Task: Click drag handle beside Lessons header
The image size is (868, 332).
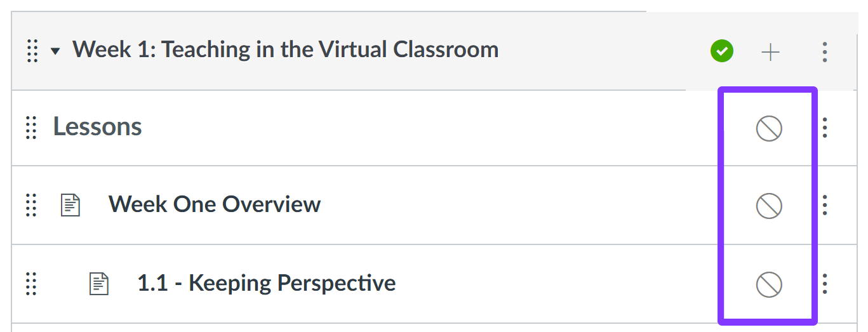Action: [x=30, y=128]
